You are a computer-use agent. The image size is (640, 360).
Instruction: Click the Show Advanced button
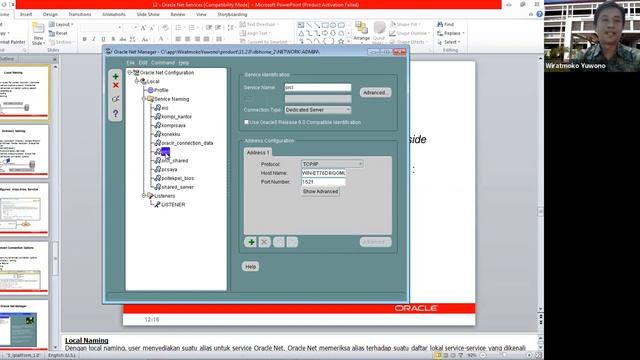(x=320, y=191)
